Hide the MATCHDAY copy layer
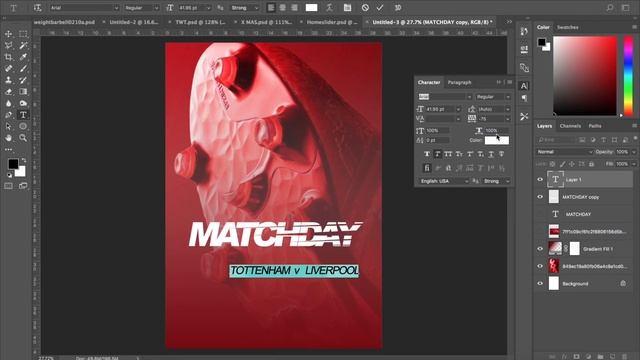This screenshot has width=640, height=360. pos(540,197)
